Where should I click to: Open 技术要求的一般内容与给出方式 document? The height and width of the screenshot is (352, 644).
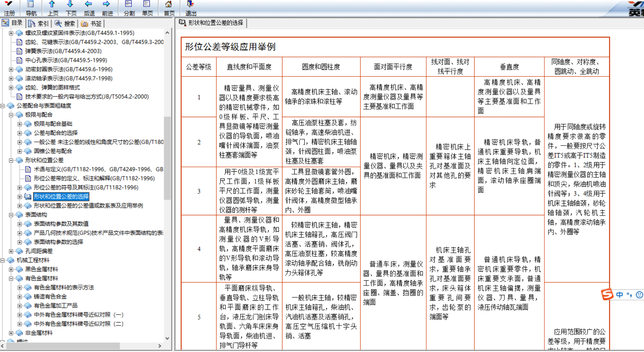click(87, 97)
